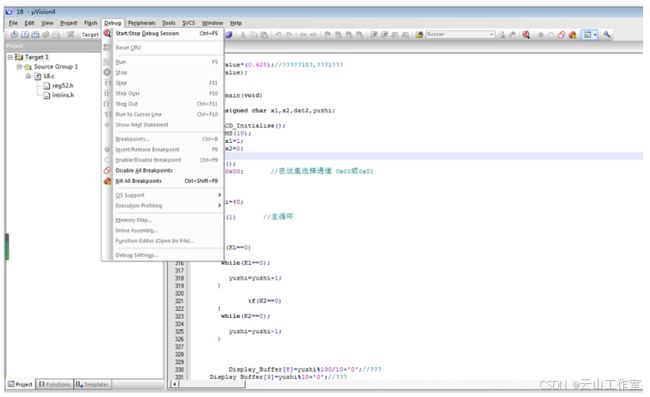The height and width of the screenshot is (397, 650).
Task: Click the Undo toolbar icon
Action: point(278,35)
